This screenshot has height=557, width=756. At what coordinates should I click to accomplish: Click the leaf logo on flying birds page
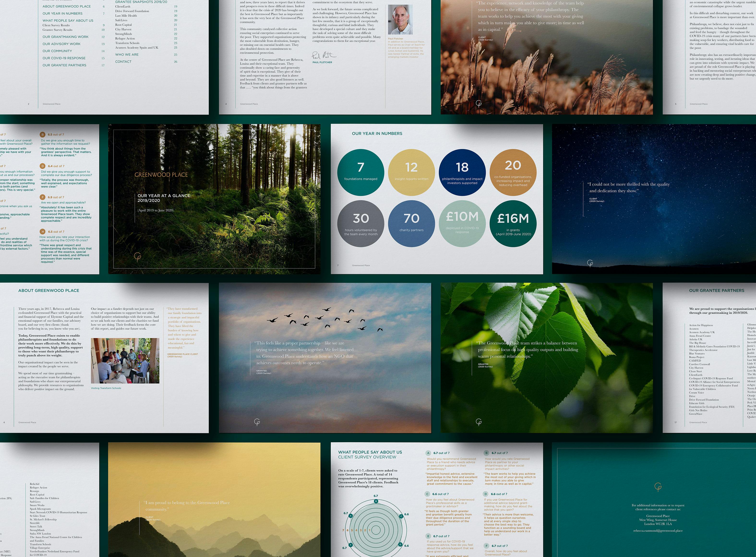click(257, 422)
